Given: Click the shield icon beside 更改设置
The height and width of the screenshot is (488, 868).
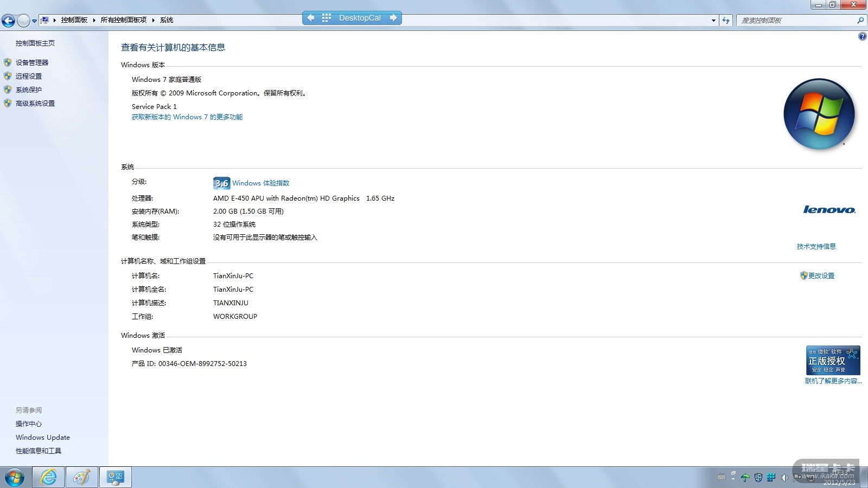Looking at the screenshot, I should pyautogui.click(x=804, y=275).
